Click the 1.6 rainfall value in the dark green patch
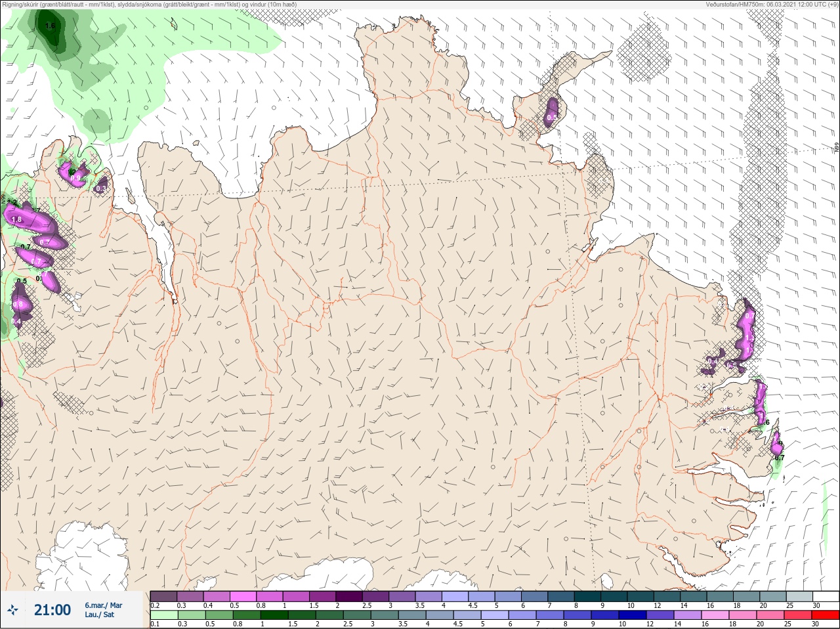The width and height of the screenshot is (840, 629). [51, 26]
